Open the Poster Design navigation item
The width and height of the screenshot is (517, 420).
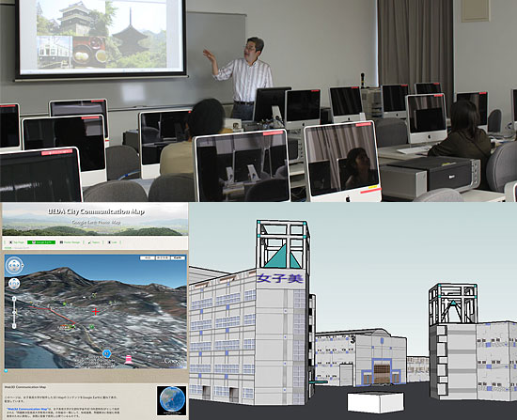70,242
